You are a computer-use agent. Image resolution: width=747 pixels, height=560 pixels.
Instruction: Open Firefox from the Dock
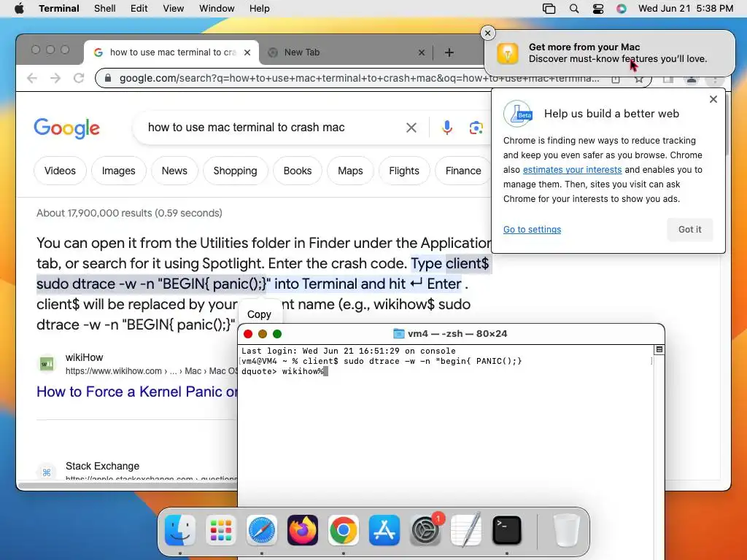pos(303,530)
